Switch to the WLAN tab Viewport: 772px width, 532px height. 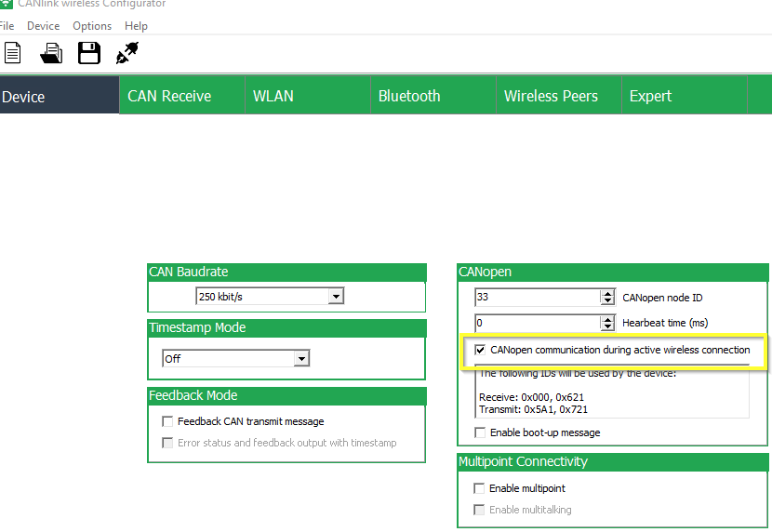coord(308,95)
